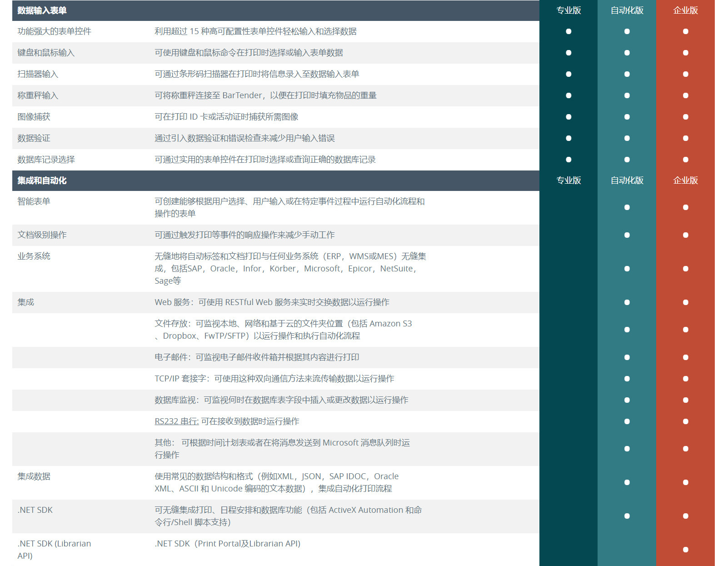Click the 企业版 dot for 功能强大的表单控件
This screenshot has width=728, height=566.
tap(686, 31)
